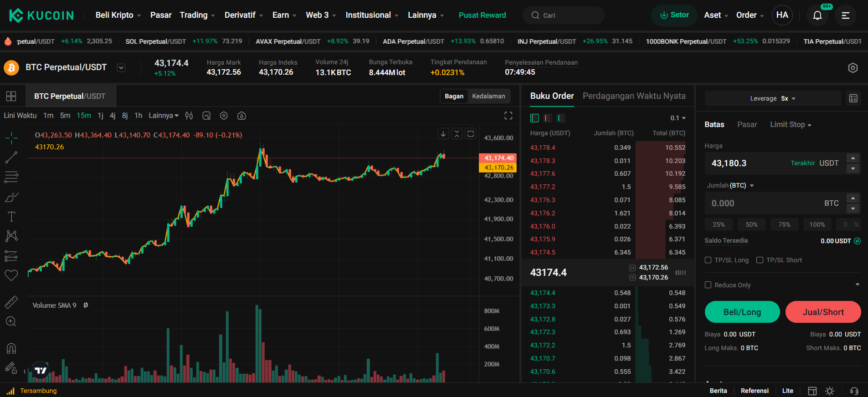The image size is (868, 397).
Task: Open the Leverage 5x dropdown
Action: click(x=773, y=98)
